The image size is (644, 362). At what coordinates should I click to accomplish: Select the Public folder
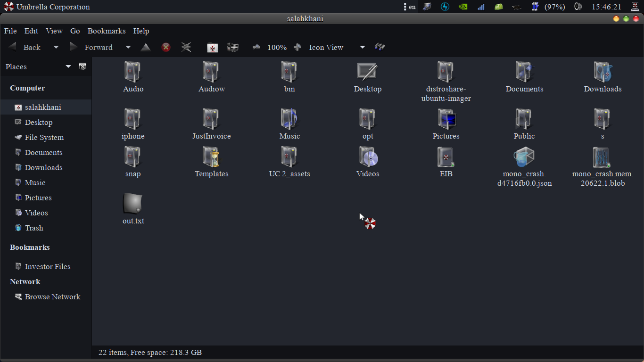(524, 124)
